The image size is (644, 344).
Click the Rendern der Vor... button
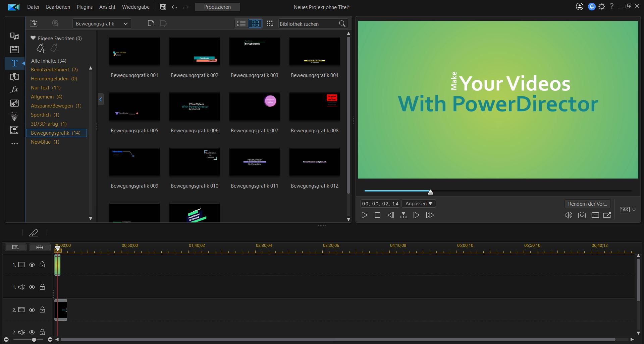[588, 204]
